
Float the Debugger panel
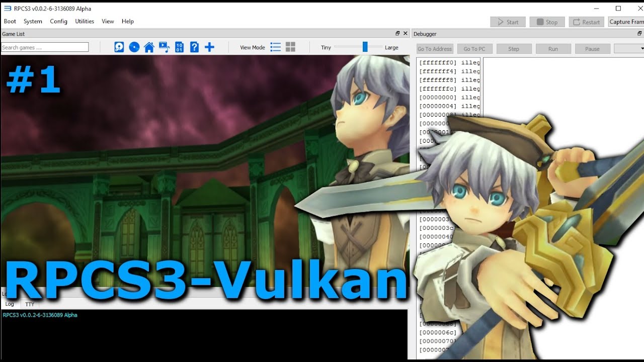point(640,34)
